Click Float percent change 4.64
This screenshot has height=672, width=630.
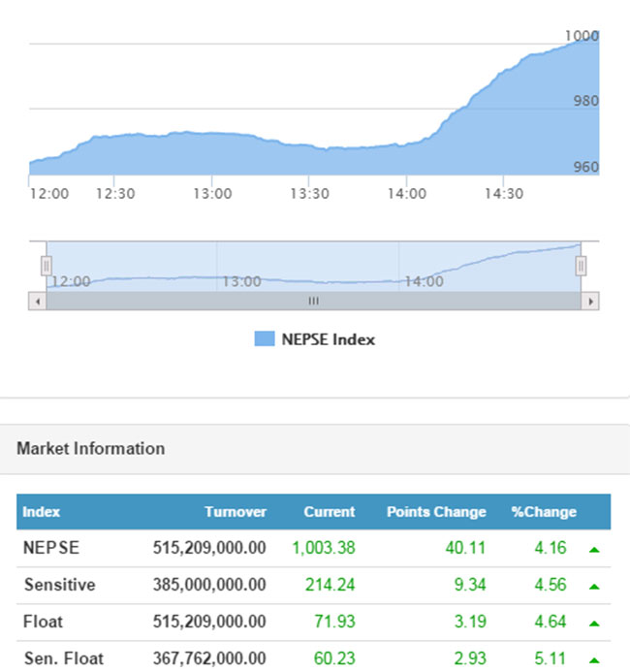(x=551, y=622)
